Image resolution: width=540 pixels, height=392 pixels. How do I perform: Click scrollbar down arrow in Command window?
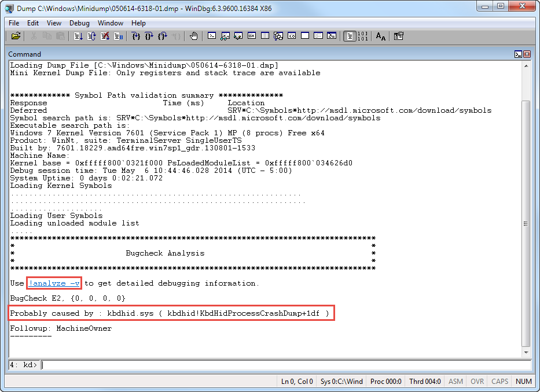(526, 352)
